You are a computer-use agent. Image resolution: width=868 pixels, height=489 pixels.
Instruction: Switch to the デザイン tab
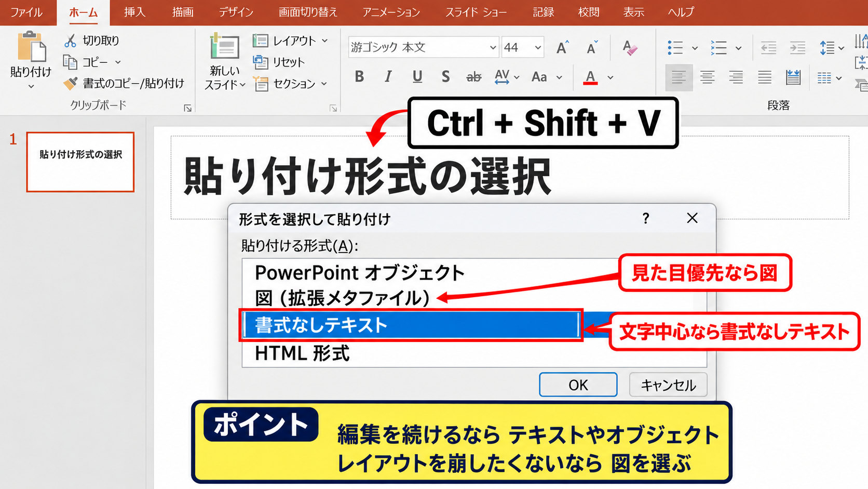click(x=236, y=12)
